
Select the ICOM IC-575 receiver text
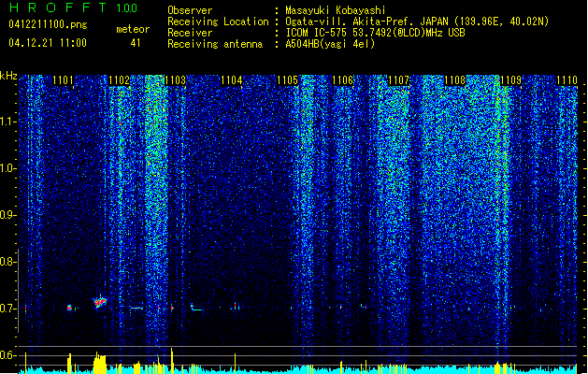(375, 33)
